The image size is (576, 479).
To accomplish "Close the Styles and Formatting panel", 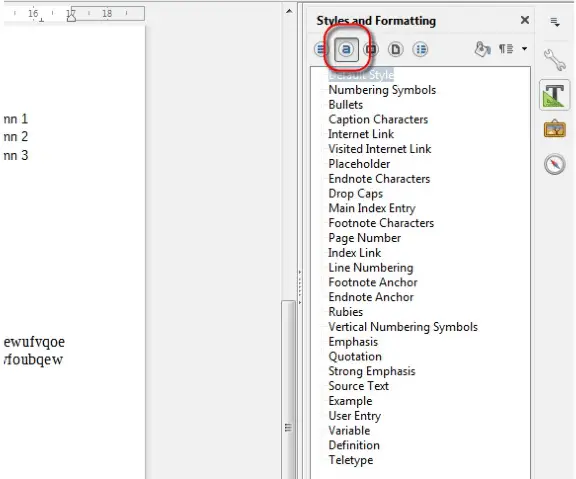I will click(525, 20).
